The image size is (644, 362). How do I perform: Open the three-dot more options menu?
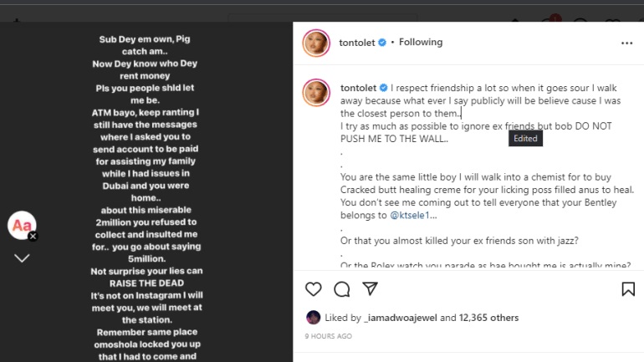tap(626, 43)
